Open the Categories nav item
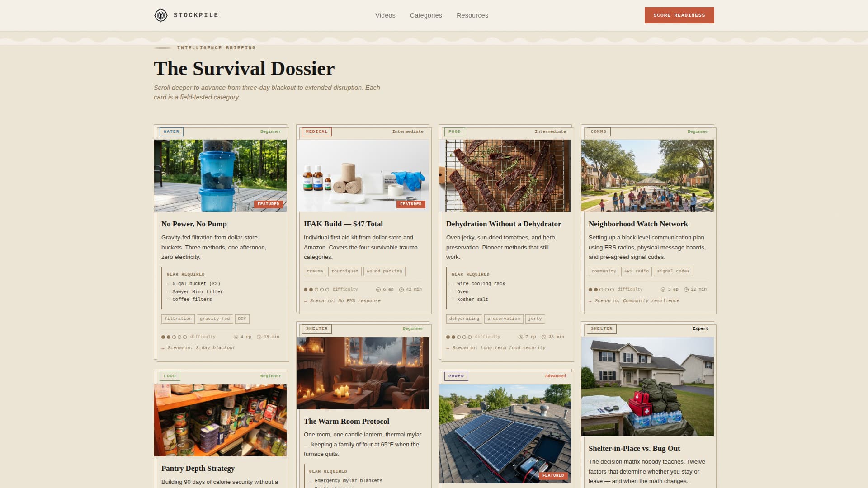 (426, 15)
